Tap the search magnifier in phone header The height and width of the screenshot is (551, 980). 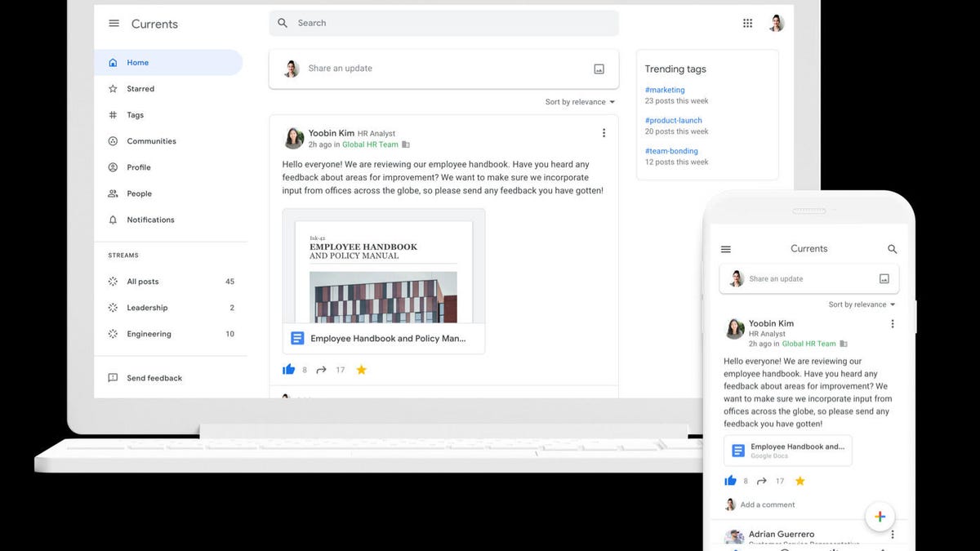pos(892,249)
